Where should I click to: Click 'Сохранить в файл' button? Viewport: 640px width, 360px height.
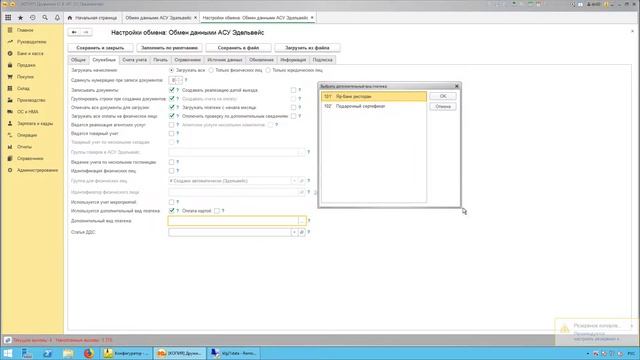point(238,48)
